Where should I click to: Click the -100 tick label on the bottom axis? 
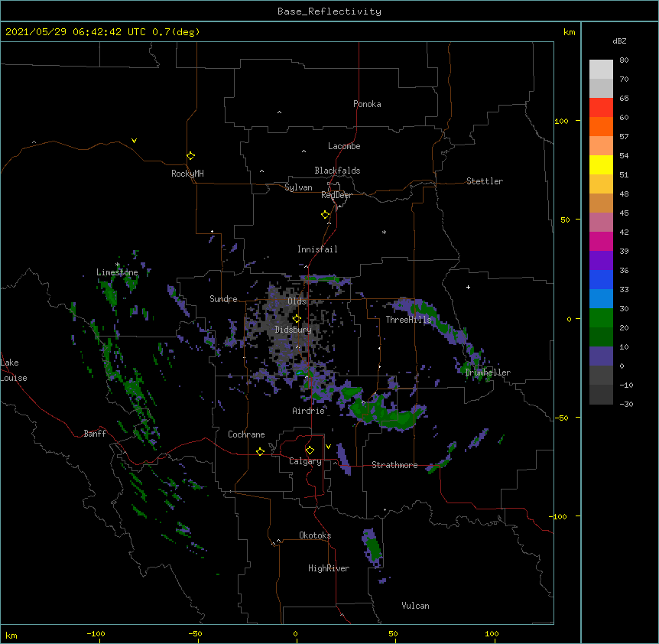(96, 634)
